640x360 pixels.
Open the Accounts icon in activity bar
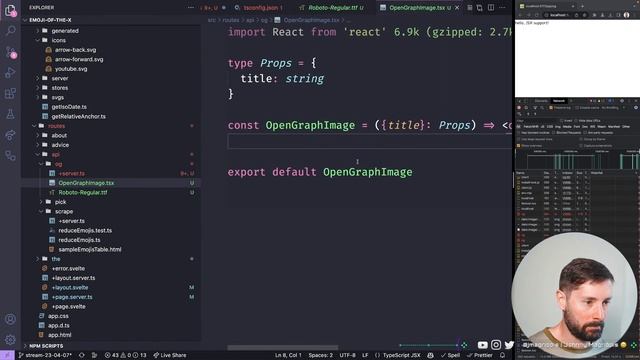coord(10,319)
